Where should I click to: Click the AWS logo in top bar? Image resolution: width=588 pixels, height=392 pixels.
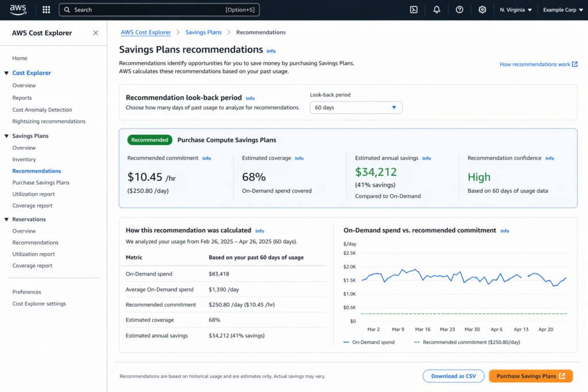[x=17, y=9]
